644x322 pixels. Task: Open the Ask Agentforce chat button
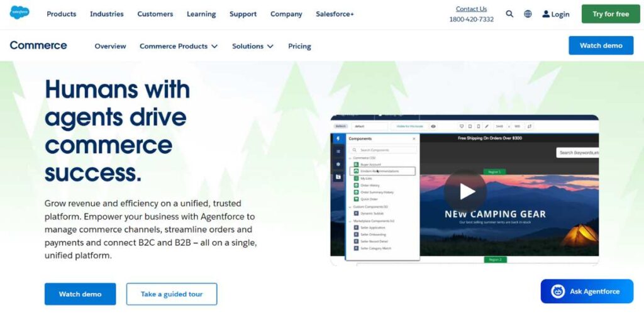pos(587,291)
